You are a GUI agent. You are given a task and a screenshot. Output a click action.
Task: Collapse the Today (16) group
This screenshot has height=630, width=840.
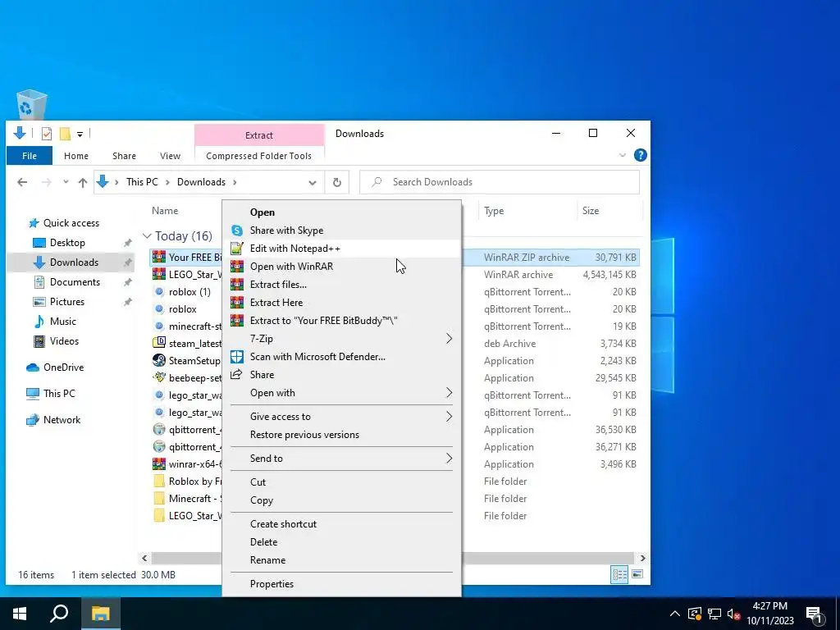[x=147, y=236]
